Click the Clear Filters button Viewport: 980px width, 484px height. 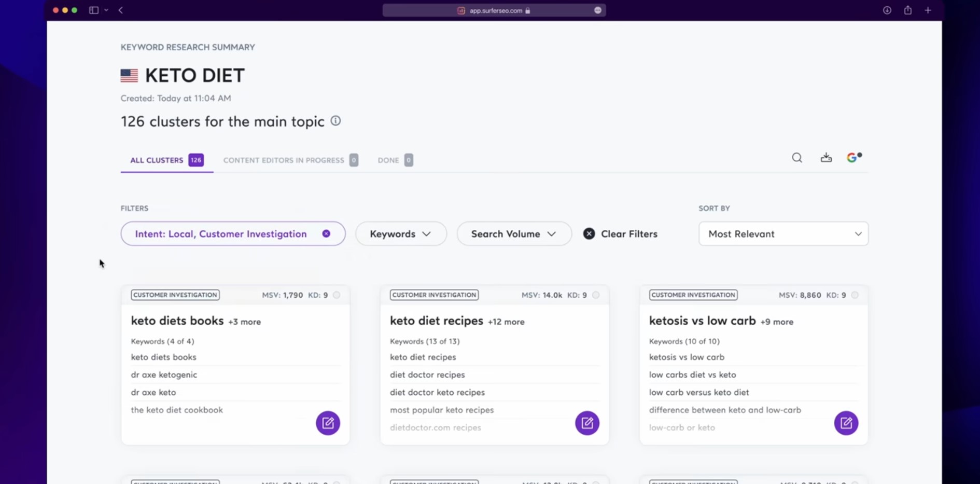click(x=621, y=234)
